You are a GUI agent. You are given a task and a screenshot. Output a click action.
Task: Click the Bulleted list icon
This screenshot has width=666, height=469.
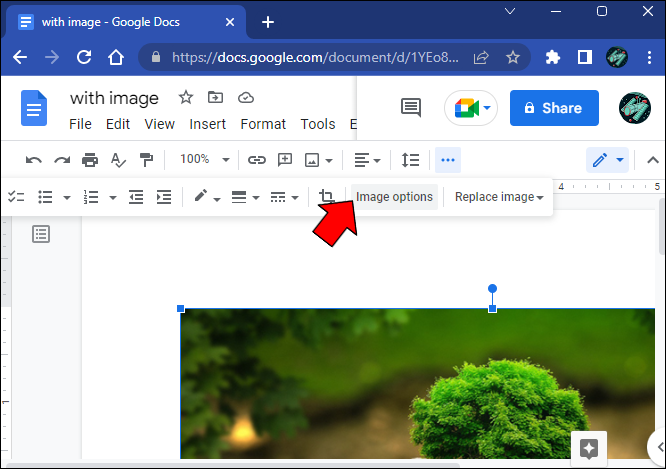tap(45, 197)
